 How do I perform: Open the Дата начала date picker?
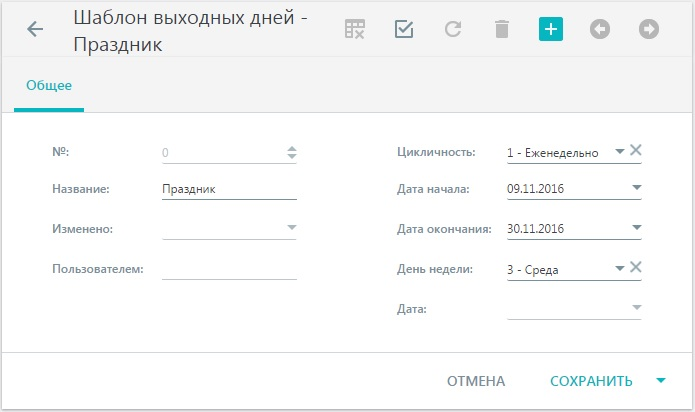click(x=636, y=187)
